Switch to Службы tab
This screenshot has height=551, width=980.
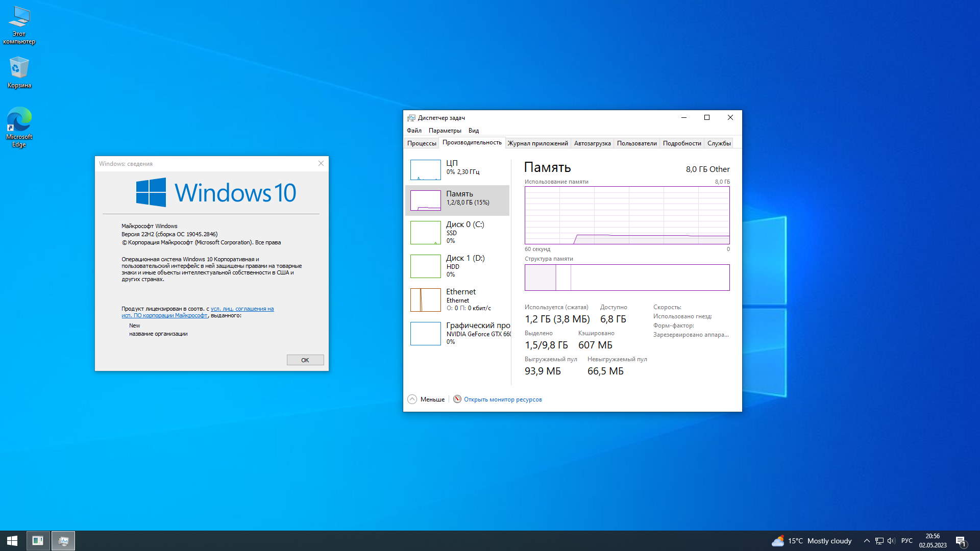(719, 143)
